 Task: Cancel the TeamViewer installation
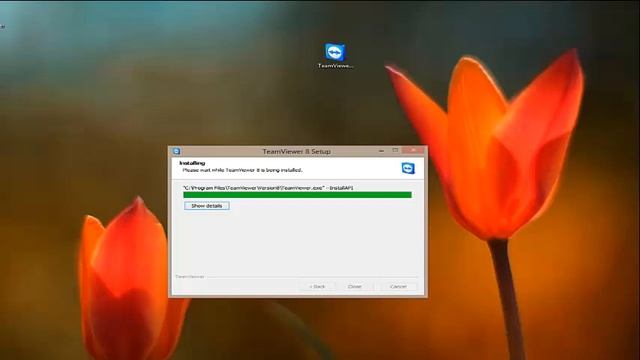pos(398,287)
